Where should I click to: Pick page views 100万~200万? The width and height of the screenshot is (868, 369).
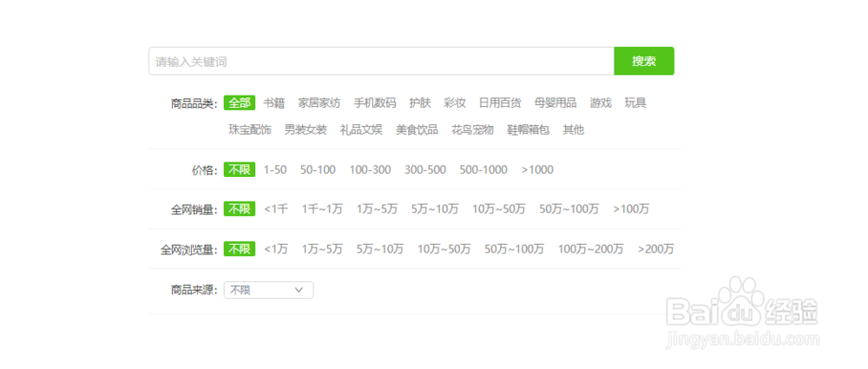590,249
